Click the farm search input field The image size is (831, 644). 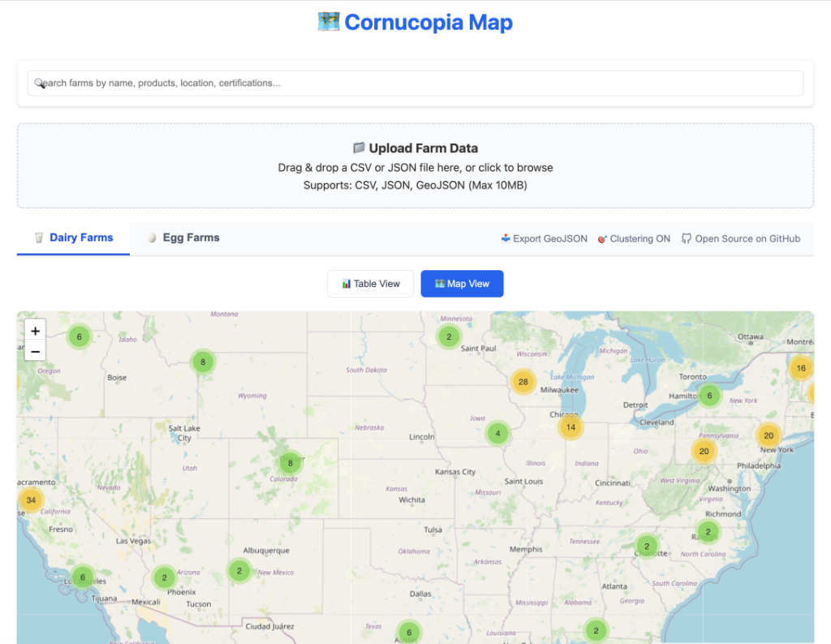click(x=415, y=83)
